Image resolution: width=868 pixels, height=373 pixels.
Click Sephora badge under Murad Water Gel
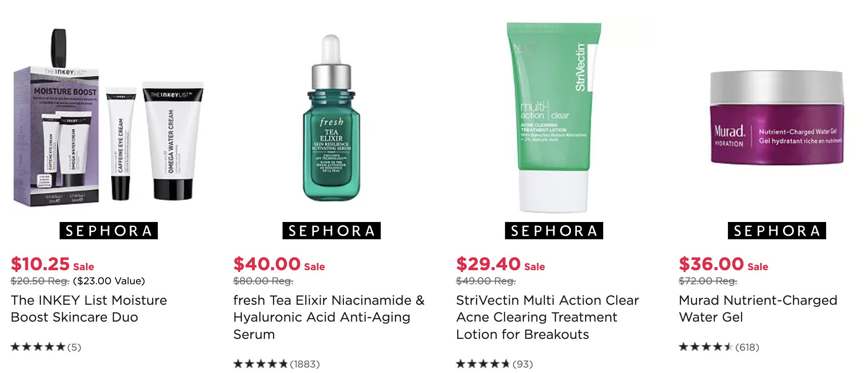(x=777, y=231)
